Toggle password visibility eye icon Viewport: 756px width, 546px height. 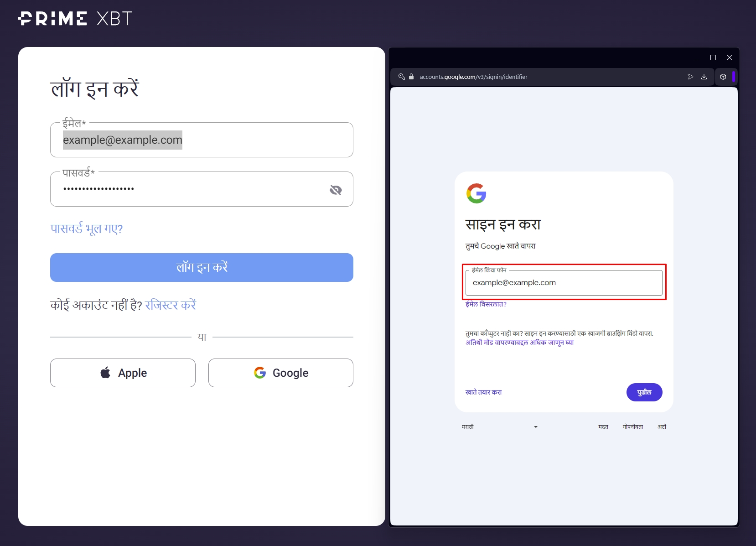pyautogui.click(x=336, y=190)
